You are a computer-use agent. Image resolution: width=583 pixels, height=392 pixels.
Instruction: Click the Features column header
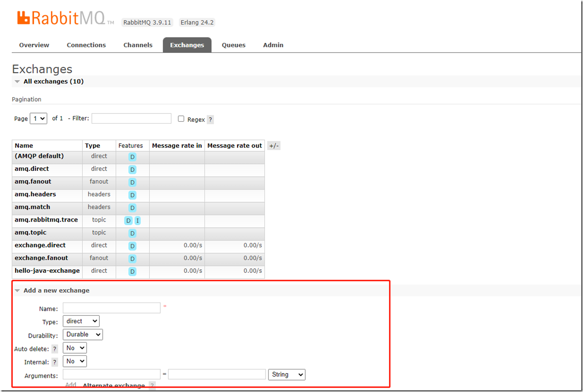click(x=131, y=146)
